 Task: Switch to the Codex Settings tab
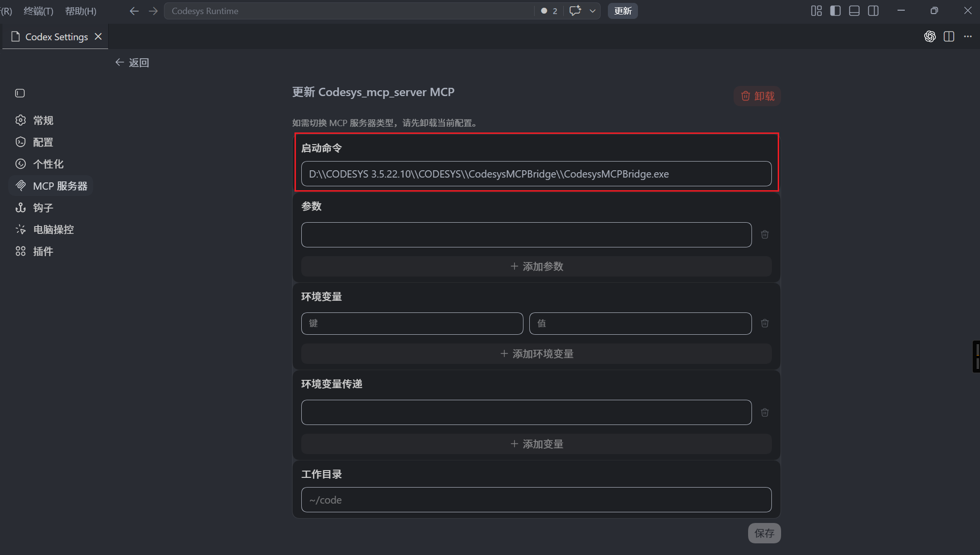[56, 37]
